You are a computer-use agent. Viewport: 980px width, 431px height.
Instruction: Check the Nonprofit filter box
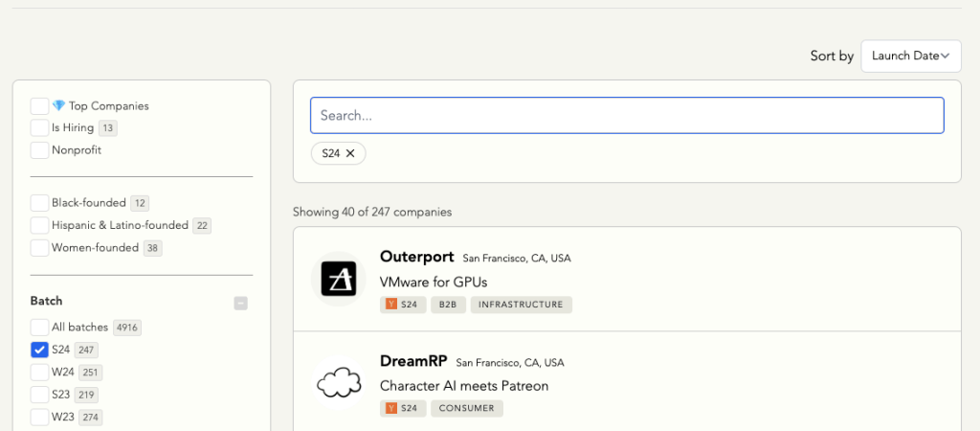click(x=39, y=150)
